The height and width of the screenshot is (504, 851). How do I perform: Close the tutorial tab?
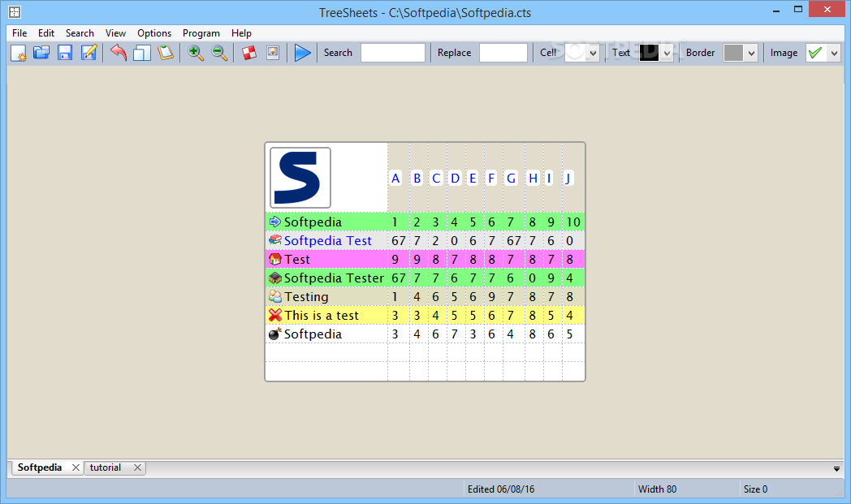point(138,467)
